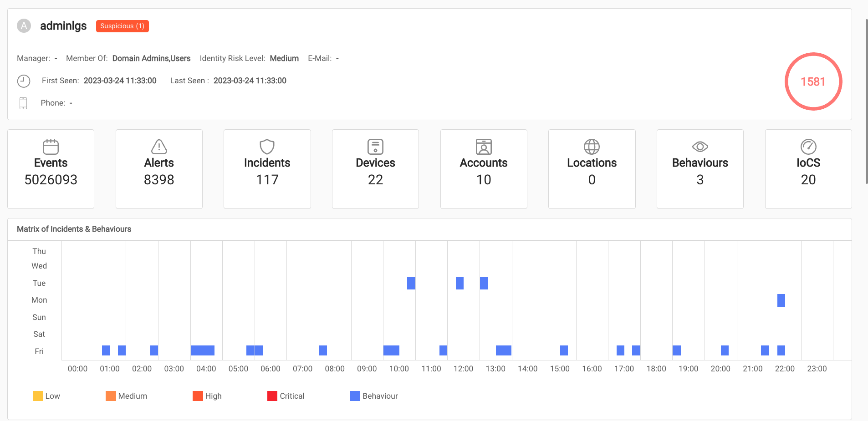The width and height of the screenshot is (868, 421).
Task: Click Monday behaviour marker near 22:00
Action: (x=781, y=300)
